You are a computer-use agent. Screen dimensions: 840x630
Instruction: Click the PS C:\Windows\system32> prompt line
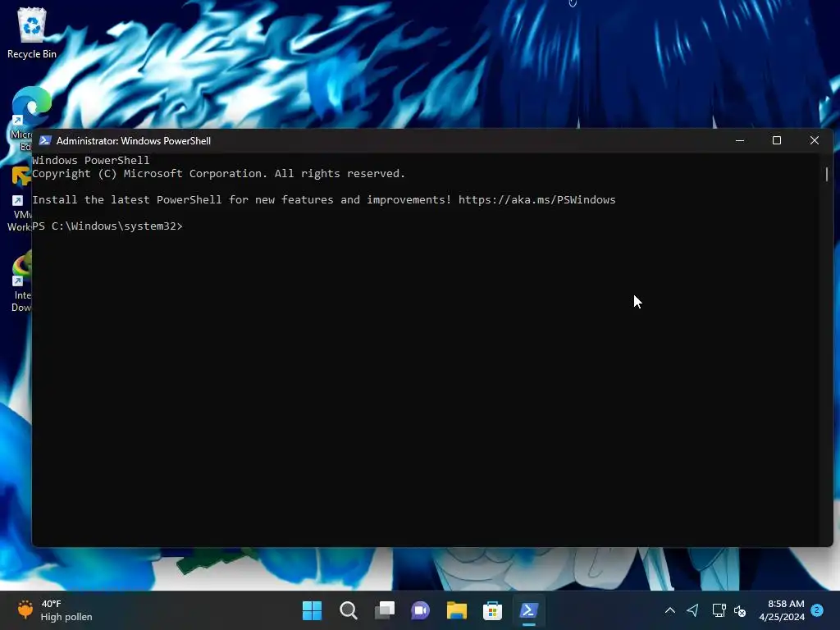click(x=107, y=226)
